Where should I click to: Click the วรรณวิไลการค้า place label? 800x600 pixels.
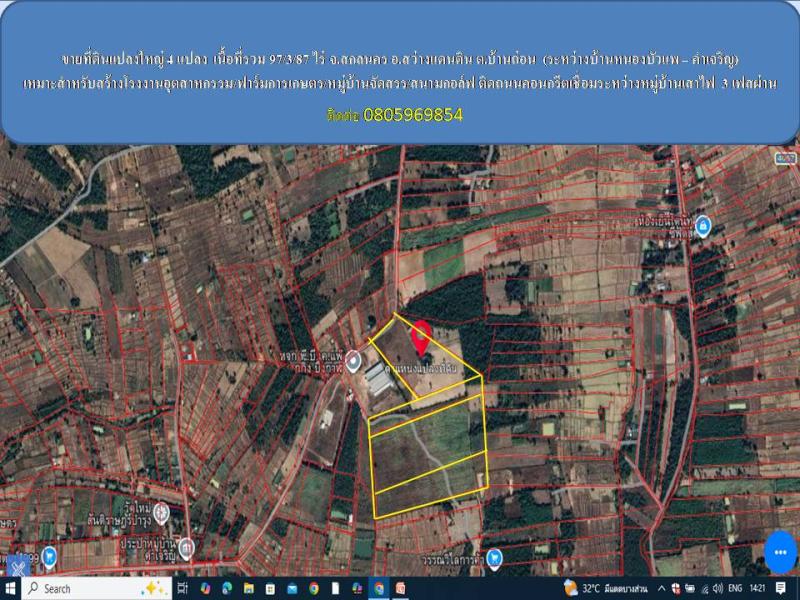(x=453, y=559)
